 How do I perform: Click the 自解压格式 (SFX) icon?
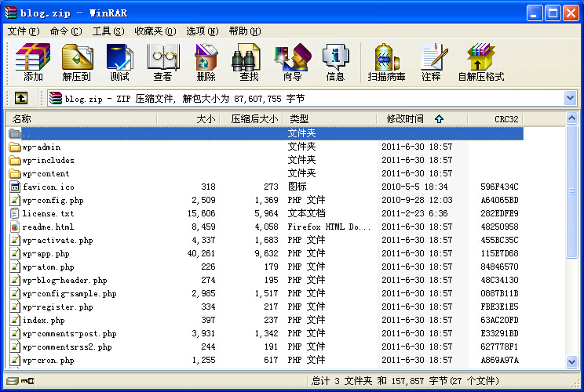click(481, 62)
